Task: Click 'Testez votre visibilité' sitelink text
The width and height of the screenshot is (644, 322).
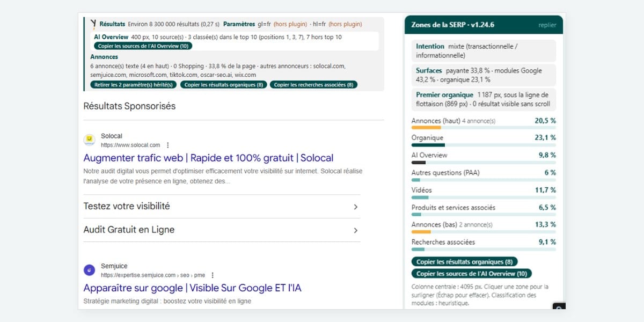Action: pos(127,206)
